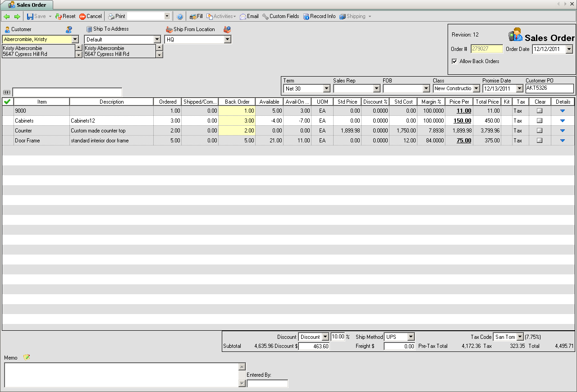
Task: Click the Customer PO input field
Action: 550,88
